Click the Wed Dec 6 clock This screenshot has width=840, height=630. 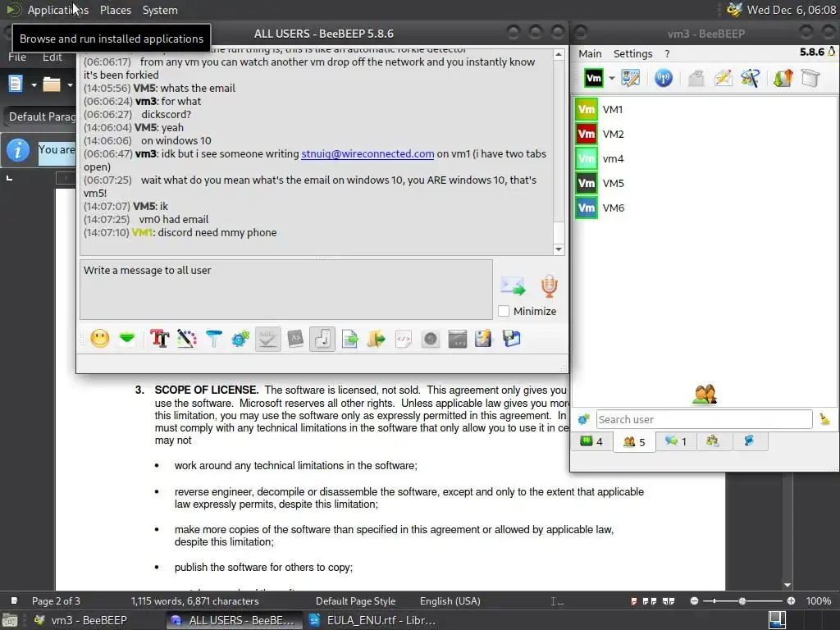click(791, 10)
